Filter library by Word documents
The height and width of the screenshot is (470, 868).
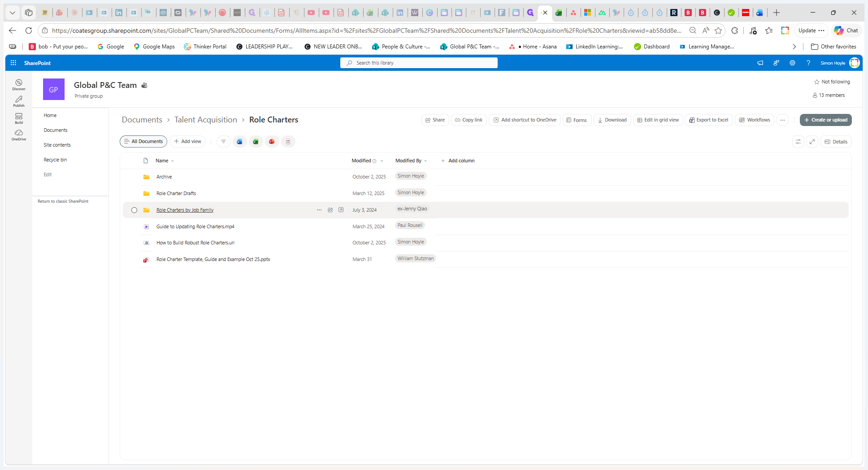tap(239, 141)
